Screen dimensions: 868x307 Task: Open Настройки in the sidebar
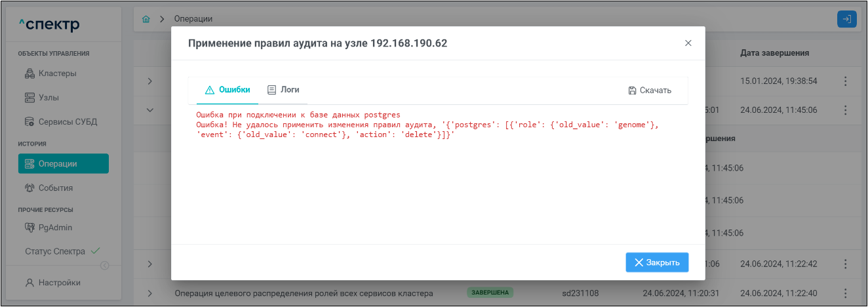tap(59, 283)
